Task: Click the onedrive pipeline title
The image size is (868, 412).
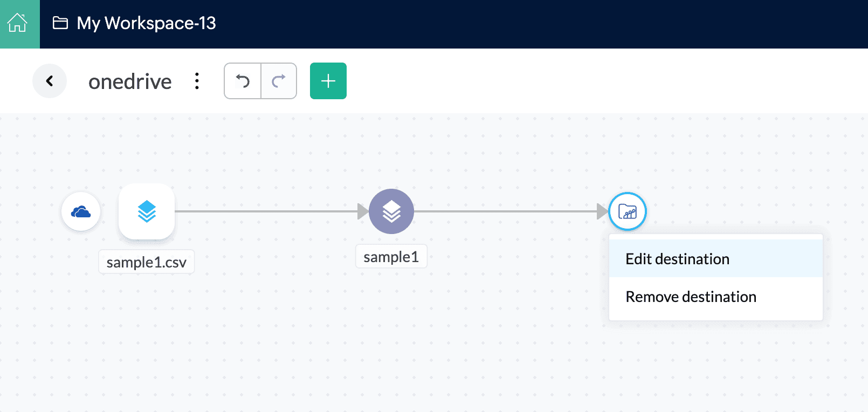Action: coord(130,81)
